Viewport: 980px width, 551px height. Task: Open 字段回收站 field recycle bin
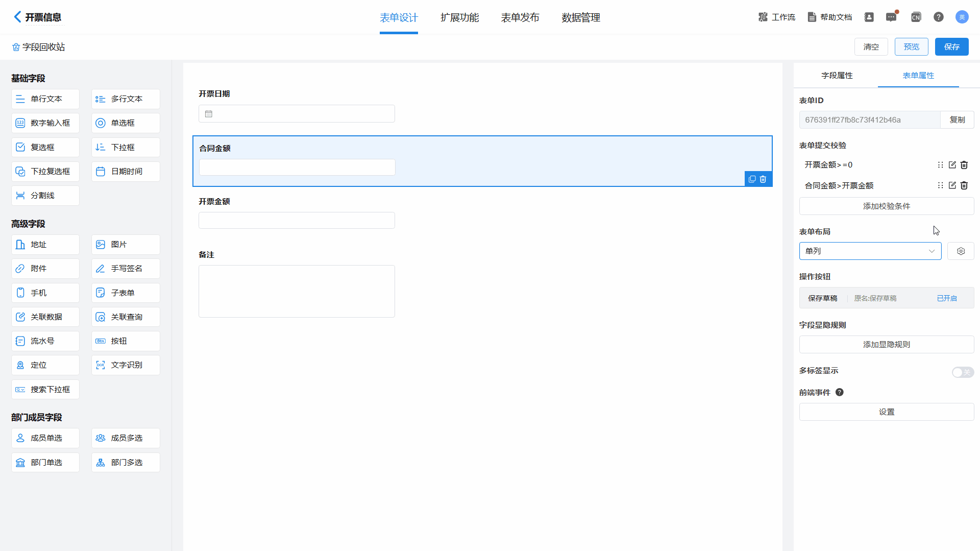tap(39, 47)
